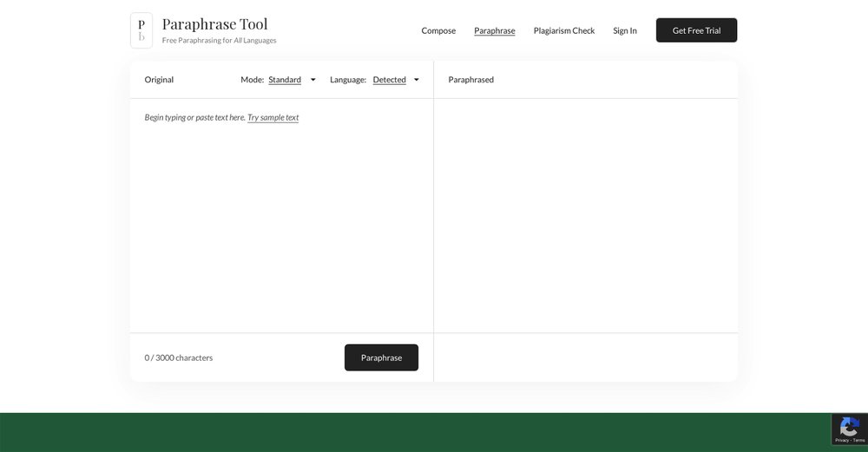Click the 0 / 3000 characters counter
This screenshot has width=868, height=452.
tap(179, 357)
